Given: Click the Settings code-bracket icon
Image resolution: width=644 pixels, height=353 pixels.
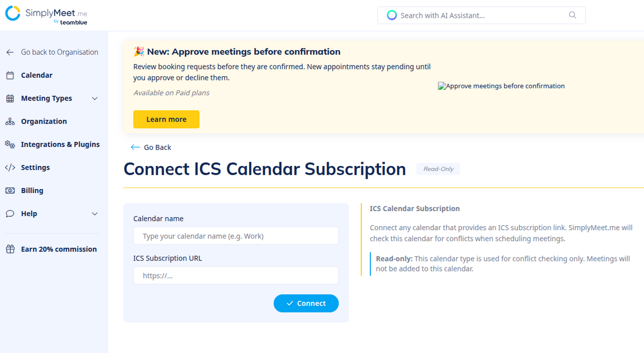Looking at the screenshot, I should [x=10, y=168].
